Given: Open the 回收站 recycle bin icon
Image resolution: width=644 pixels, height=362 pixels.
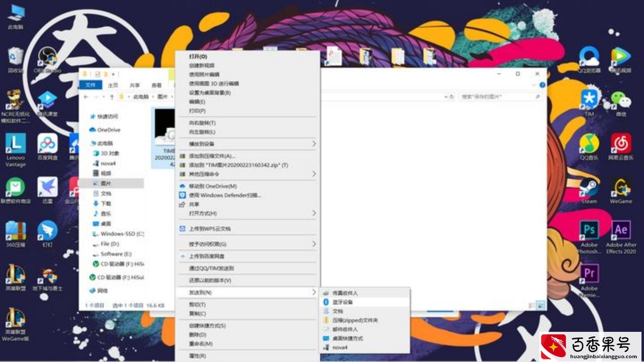Looking at the screenshot, I should (x=16, y=60).
